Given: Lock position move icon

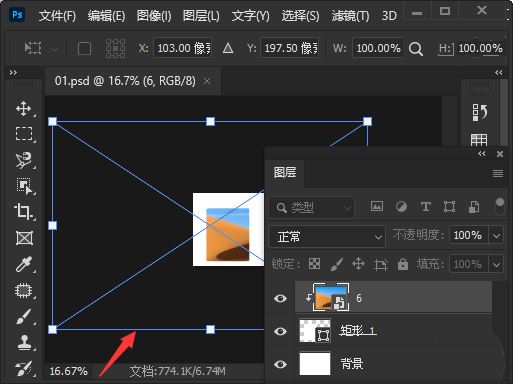Looking at the screenshot, I should tap(359, 264).
